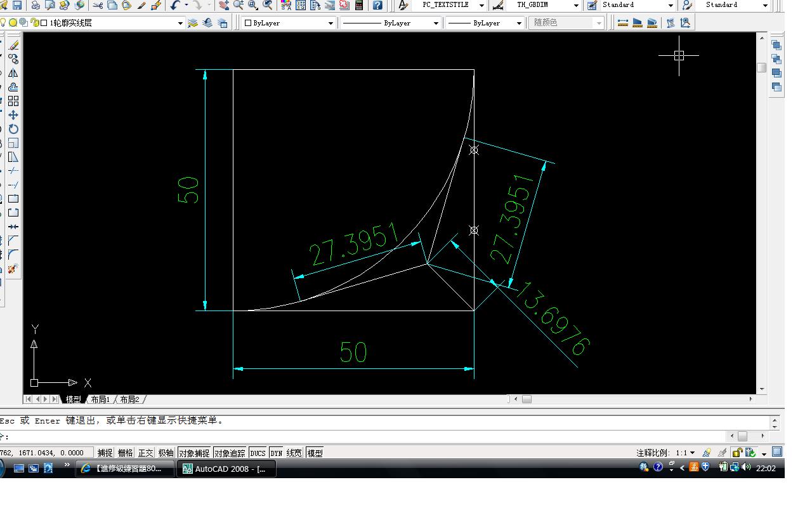This screenshot has width=812, height=508.
Task: Toggle 极轴 polar tracking
Action: point(166,453)
